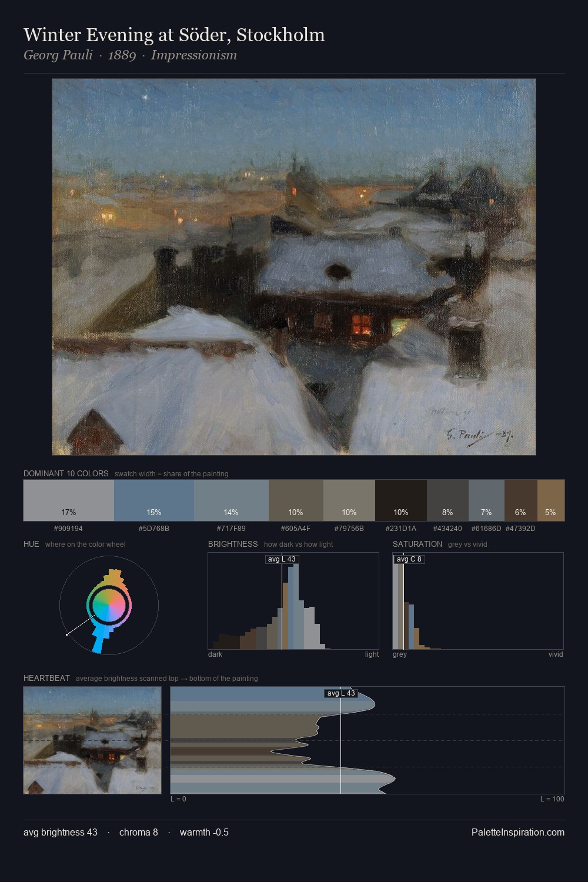Screen dimensions: 588x882
Task: Click the L = 0 axis label
Action: pos(178,799)
